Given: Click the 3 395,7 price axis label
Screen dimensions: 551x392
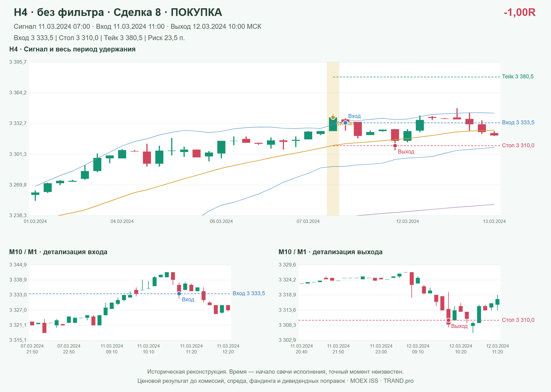Looking at the screenshot, I should pyautogui.click(x=18, y=62).
